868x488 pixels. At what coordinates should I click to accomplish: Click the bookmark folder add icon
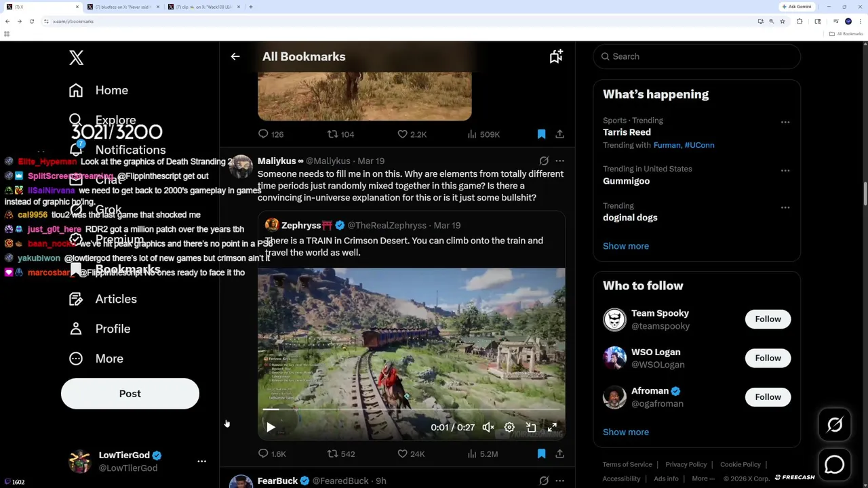point(556,57)
